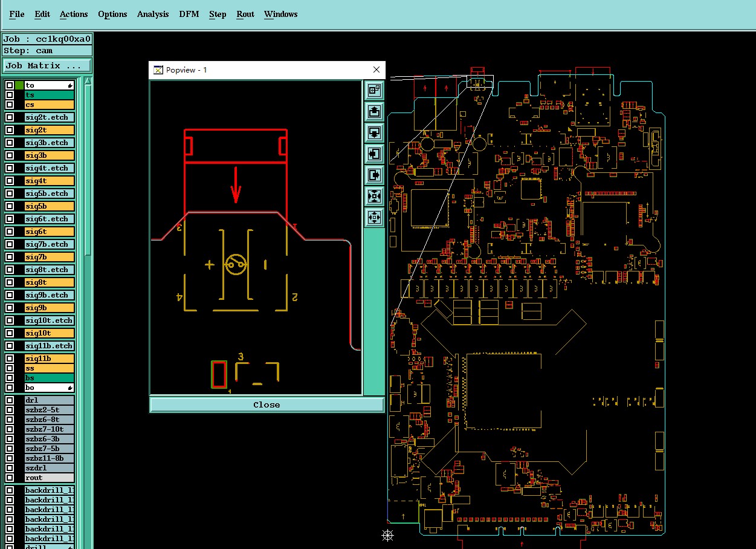This screenshot has height=549, width=756.
Task: Toggle the checkbox for layer 'cs'
Action: click(9, 105)
